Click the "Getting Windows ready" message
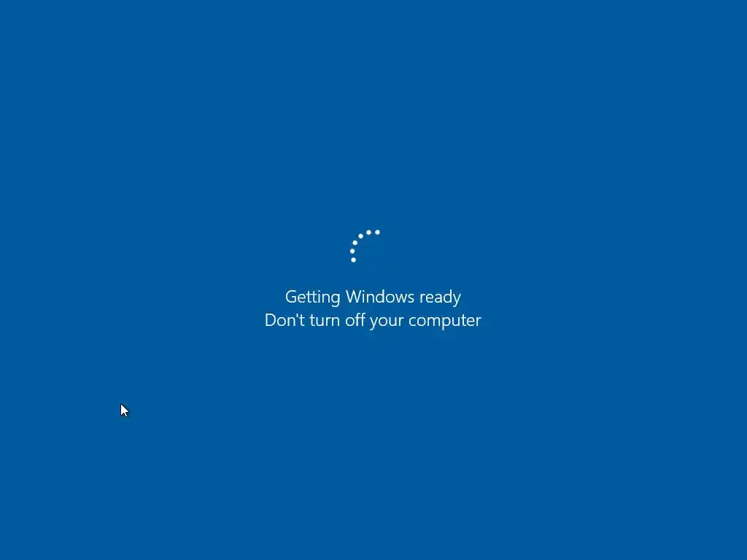 (373, 297)
